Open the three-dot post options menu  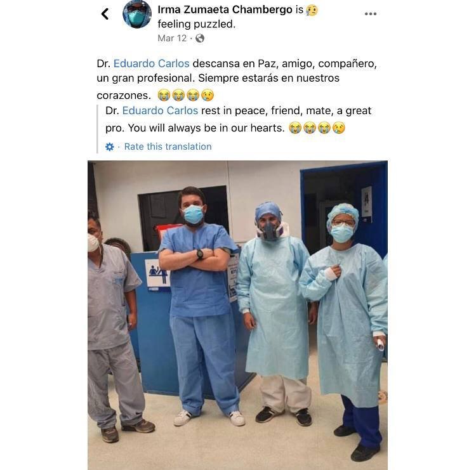pos(371,14)
